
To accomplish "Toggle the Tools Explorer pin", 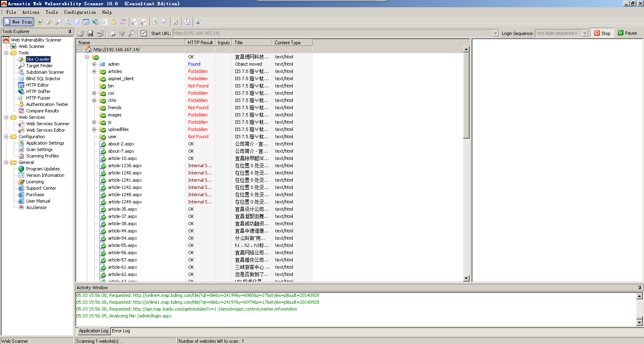I will click(70, 31).
